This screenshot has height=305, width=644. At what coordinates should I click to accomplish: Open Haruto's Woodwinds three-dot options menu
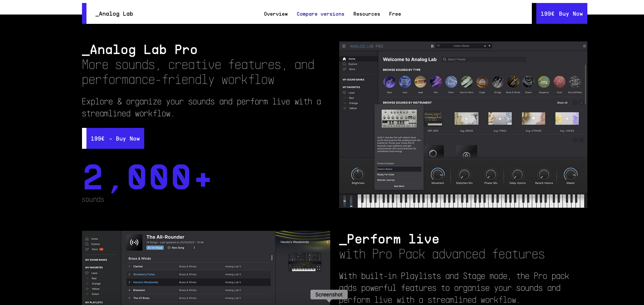tap(328, 242)
